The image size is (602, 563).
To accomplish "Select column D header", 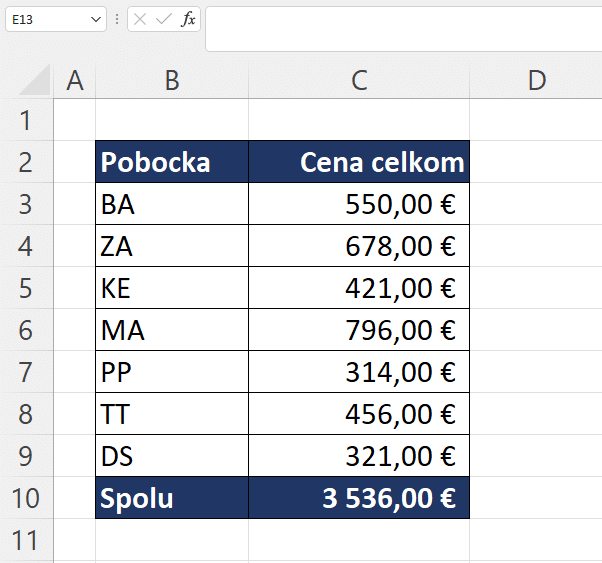I will coord(536,81).
